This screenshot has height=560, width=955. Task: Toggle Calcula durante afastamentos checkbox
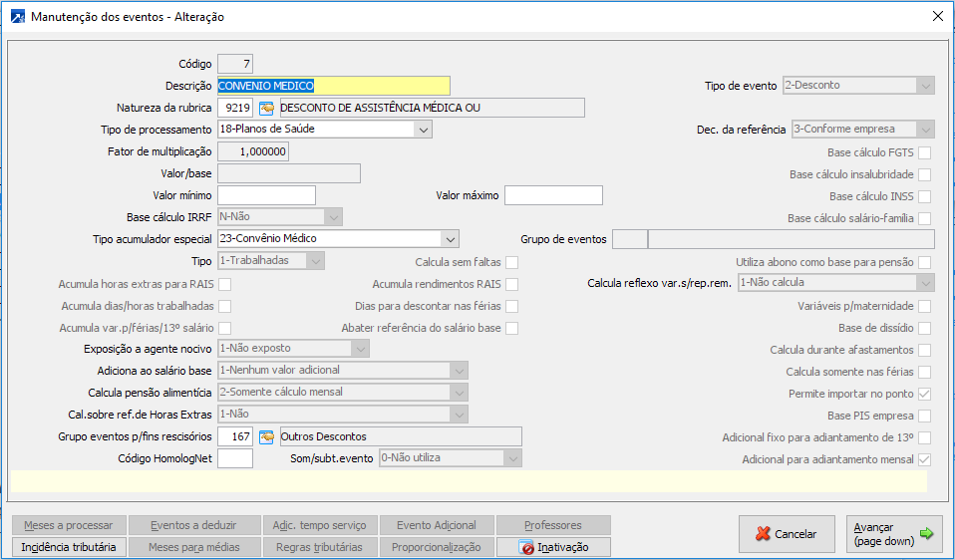point(924,350)
